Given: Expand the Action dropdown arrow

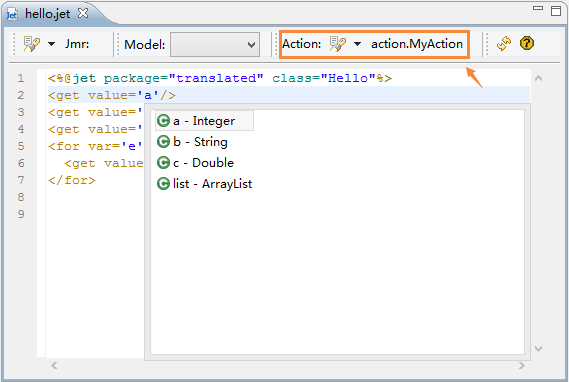Looking at the screenshot, I should click(x=357, y=44).
